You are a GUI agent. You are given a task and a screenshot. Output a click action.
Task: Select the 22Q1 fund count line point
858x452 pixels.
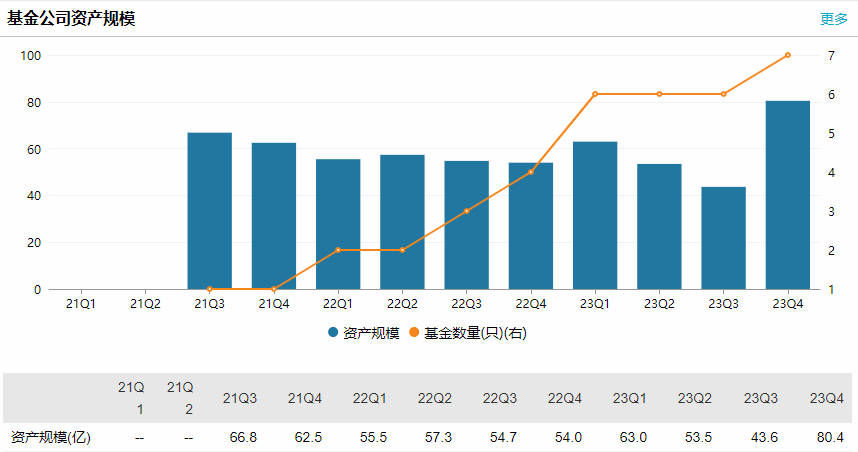click(338, 250)
